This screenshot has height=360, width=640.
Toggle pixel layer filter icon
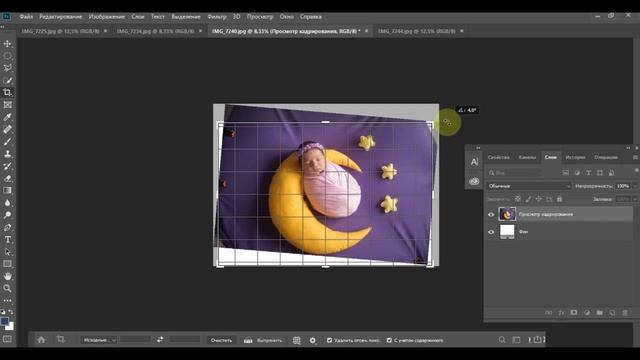point(565,173)
